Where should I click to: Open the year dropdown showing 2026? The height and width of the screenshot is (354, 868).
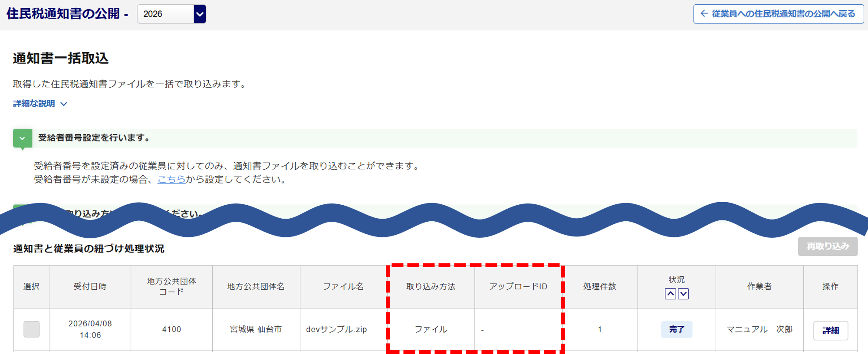click(x=171, y=14)
